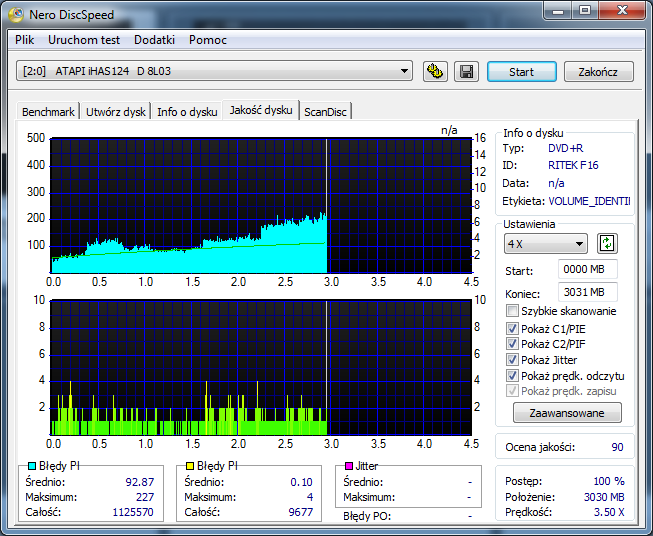The image size is (653, 536).
Task: Click the Koniec 3031 MB field
Action: click(588, 292)
